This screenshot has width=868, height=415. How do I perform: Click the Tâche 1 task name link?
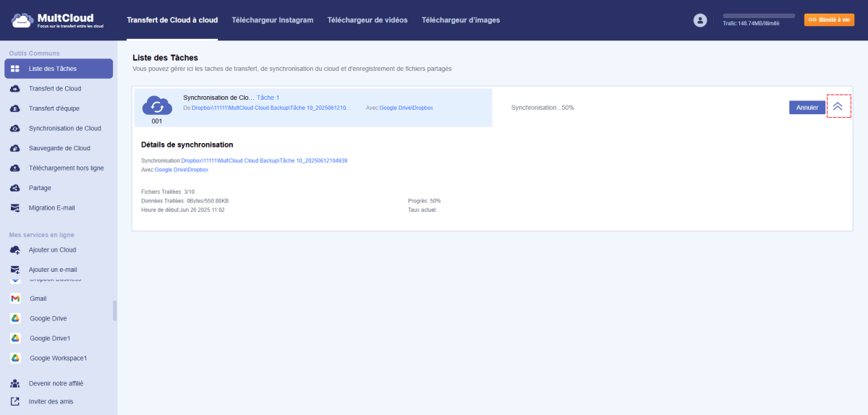tap(268, 97)
